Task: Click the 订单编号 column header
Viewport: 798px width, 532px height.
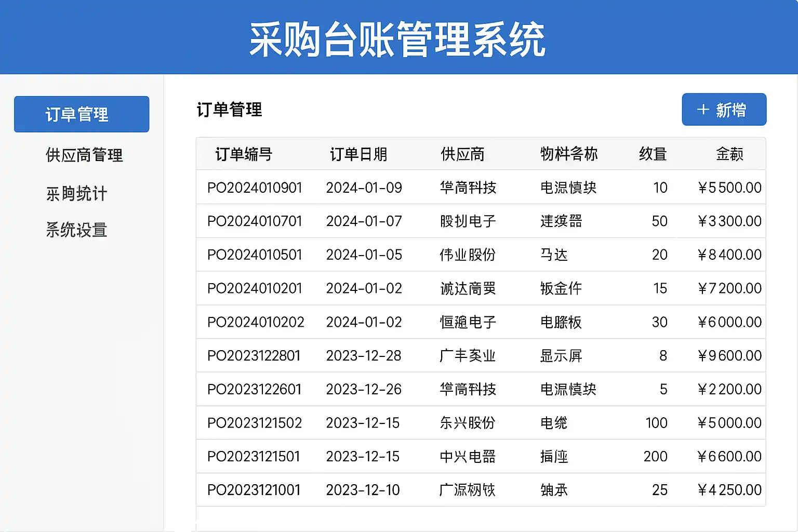Action: coord(244,154)
